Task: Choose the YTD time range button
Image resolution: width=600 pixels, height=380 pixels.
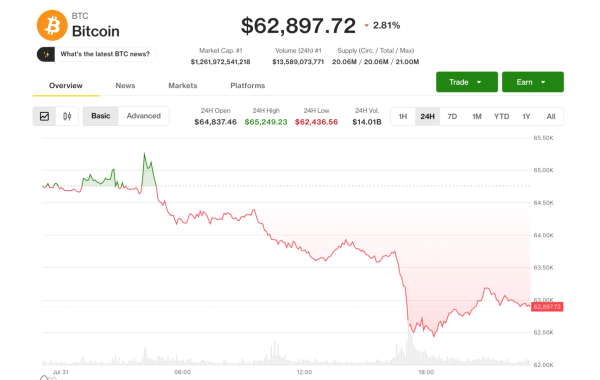Action: coord(501,116)
